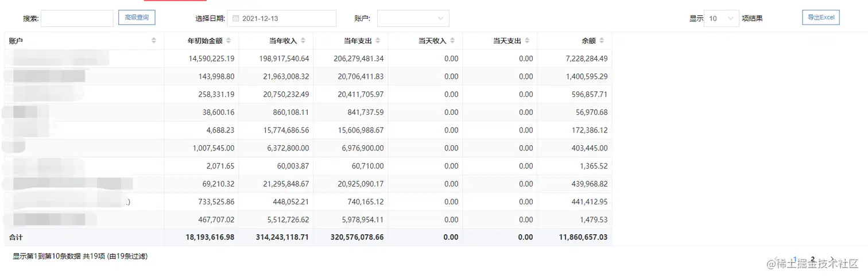Go to page 2 in pagination
The image size is (868, 279).
[813, 259]
